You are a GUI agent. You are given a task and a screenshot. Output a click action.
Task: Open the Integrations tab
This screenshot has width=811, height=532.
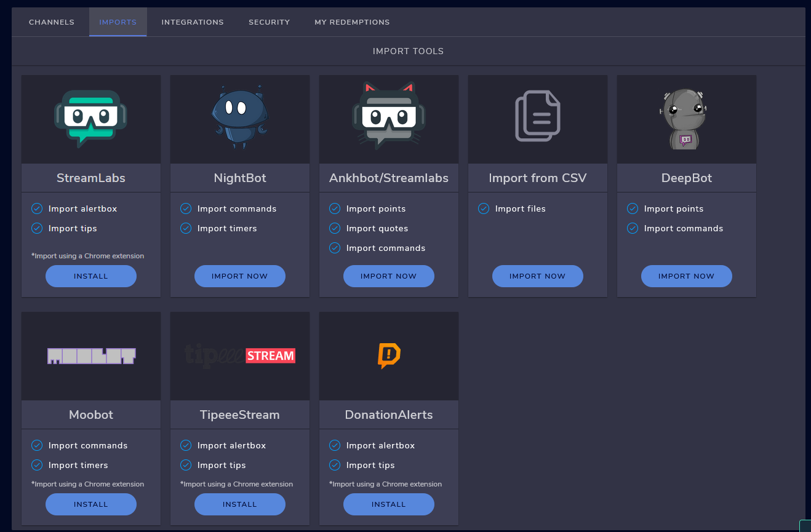click(x=193, y=22)
